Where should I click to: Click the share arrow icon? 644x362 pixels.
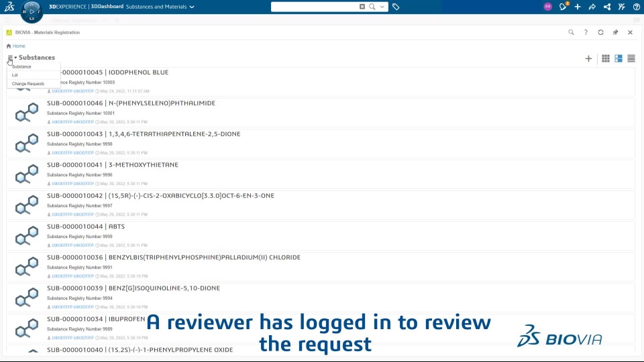pos(592,7)
